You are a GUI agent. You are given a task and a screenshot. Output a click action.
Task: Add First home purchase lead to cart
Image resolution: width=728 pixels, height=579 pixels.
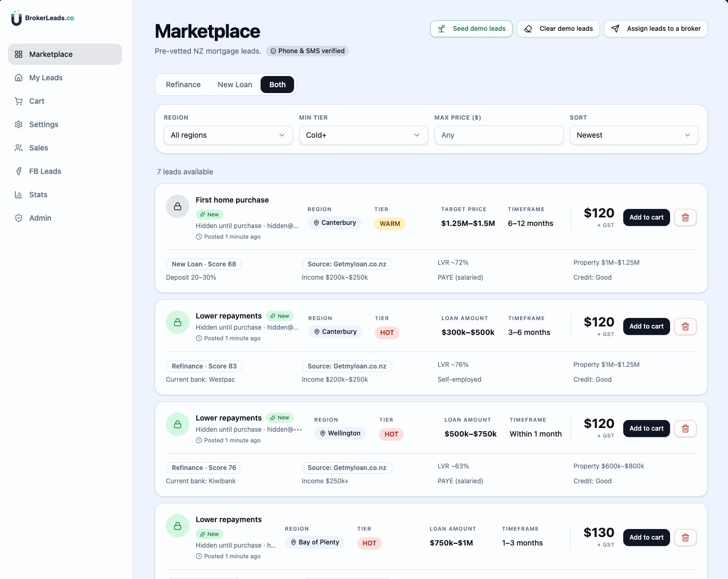tap(647, 217)
